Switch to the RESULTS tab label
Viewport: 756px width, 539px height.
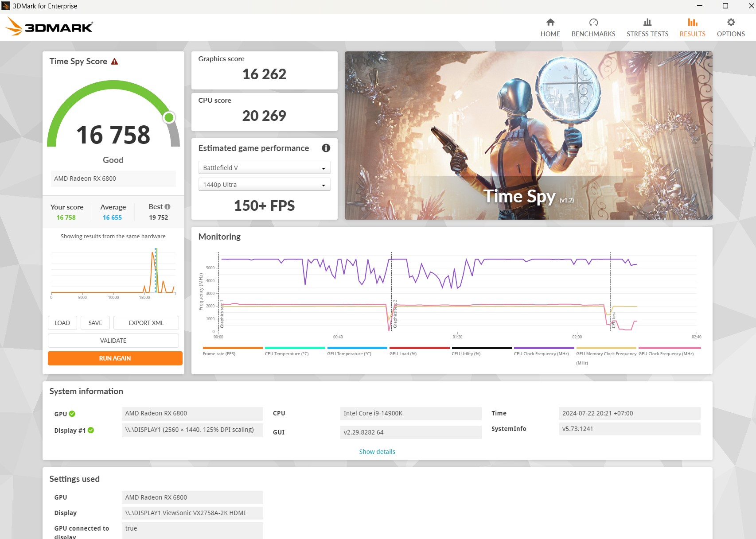pos(692,34)
